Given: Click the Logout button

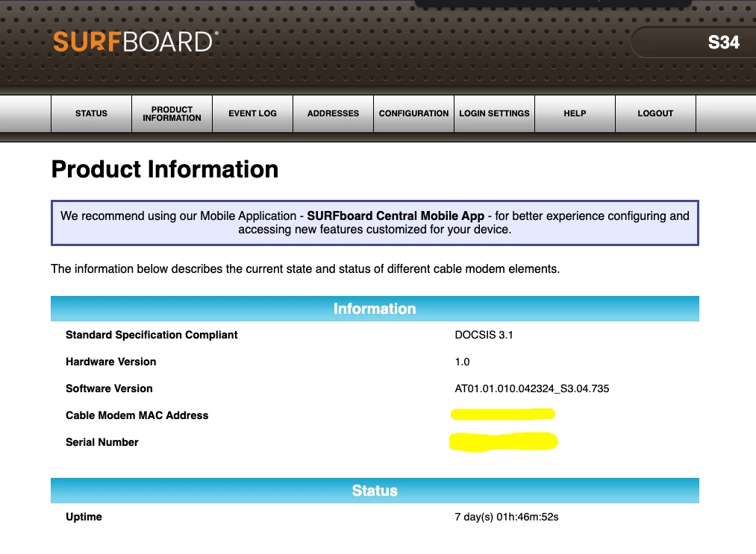Looking at the screenshot, I should point(655,113).
